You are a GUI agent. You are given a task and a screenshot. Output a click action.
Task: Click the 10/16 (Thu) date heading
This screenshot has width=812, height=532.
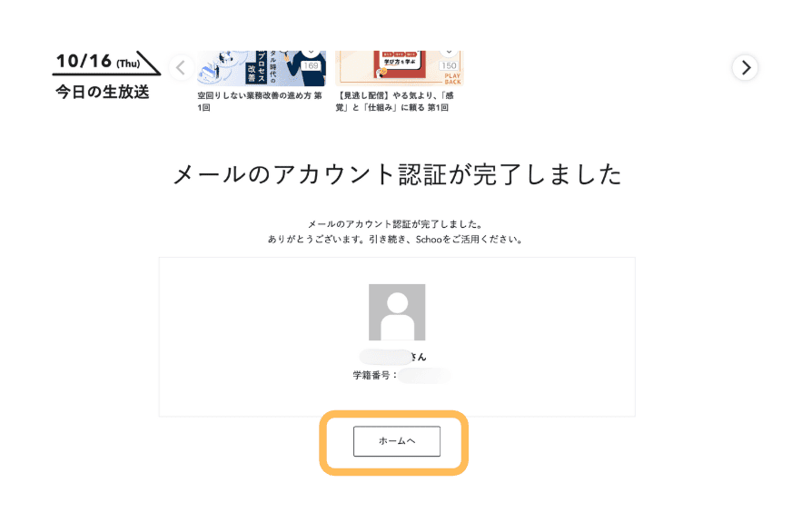(98, 62)
